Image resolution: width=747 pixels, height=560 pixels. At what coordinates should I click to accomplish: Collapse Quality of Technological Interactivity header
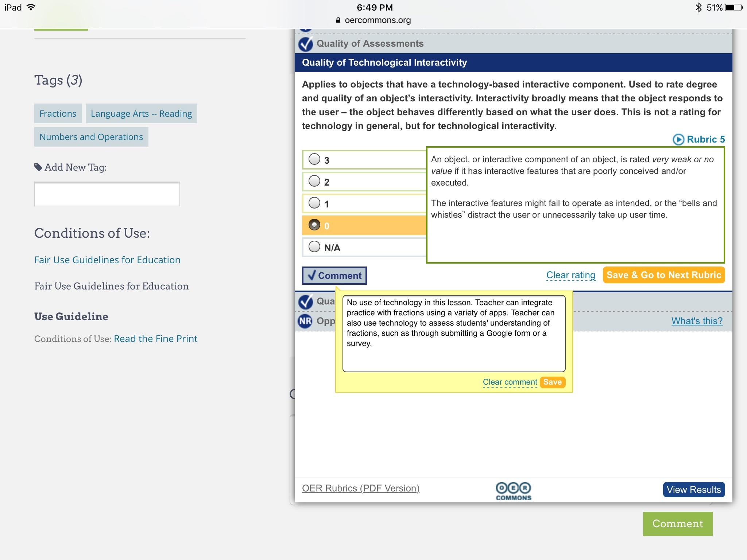(384, 63)
